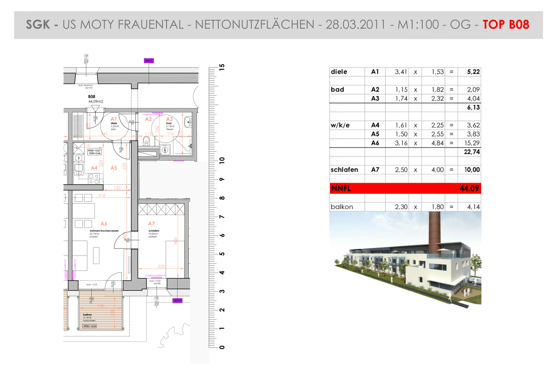This screenshot has height=392, width=555.
Task: Click the four-burner stove symbol in kitchen
Action: [93, 179]
